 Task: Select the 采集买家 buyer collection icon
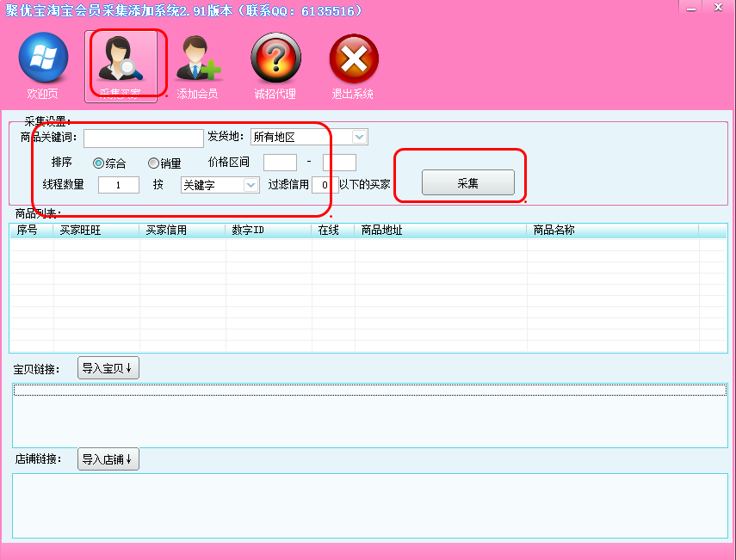121,66
